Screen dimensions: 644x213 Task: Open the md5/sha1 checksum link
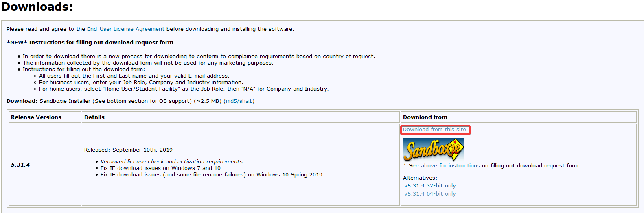tap(239, 101)
